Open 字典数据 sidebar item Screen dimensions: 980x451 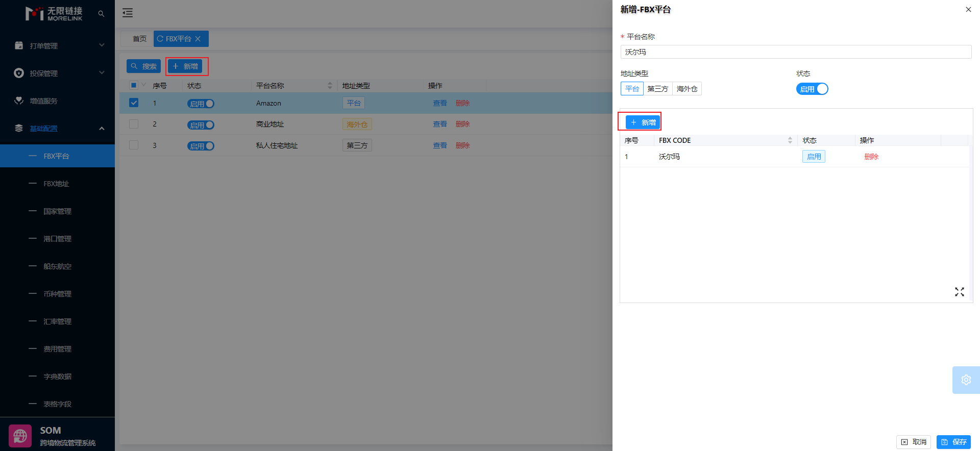pyautogui.click(x=57, y=376)
